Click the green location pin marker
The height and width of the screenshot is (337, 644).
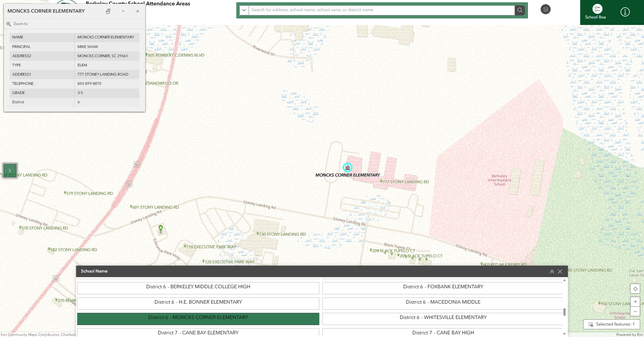pyautogui.click(x=161, y=229)
